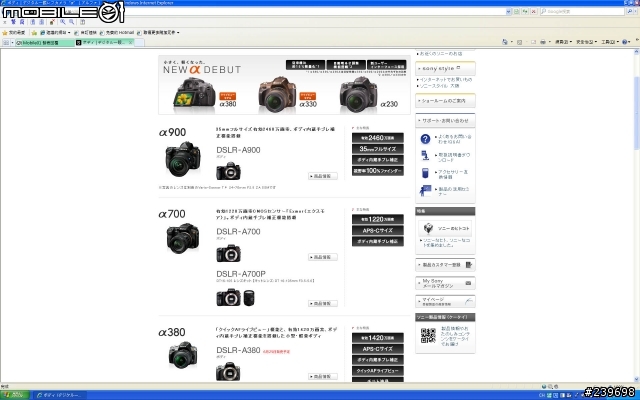Screen dimensions: 640x400
Task: Switch to the Mobile01 browser tab
Action: (x=45, y=42)
